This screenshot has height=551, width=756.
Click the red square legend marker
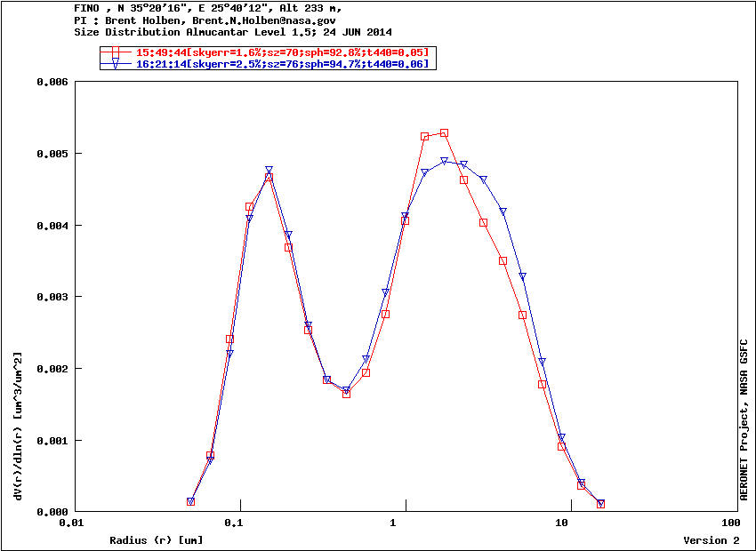click(x=116, y=53)
